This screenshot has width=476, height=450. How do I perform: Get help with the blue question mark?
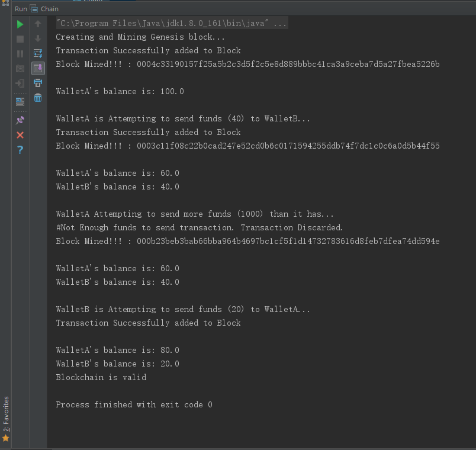[20, 150]
